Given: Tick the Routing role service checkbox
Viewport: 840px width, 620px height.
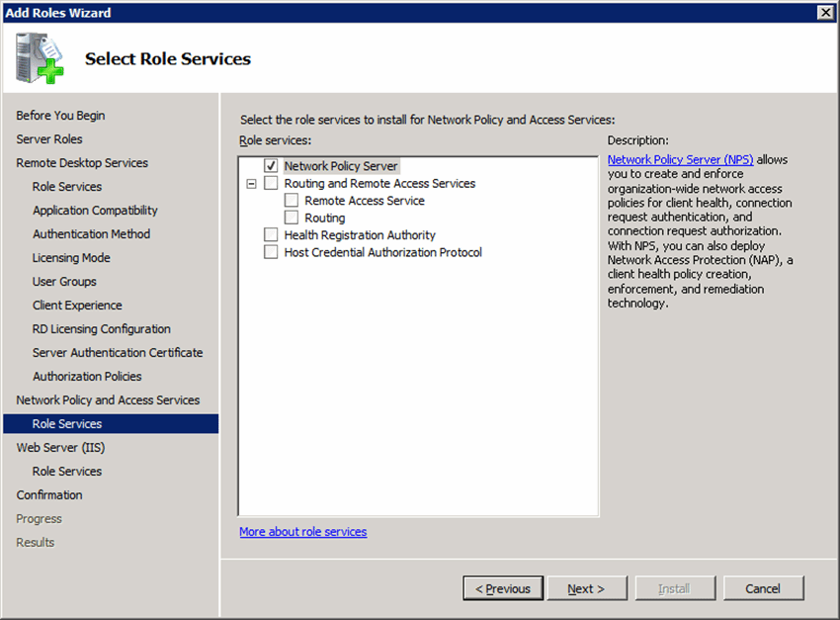Looking at the screenshot, I should click(292, 218).
